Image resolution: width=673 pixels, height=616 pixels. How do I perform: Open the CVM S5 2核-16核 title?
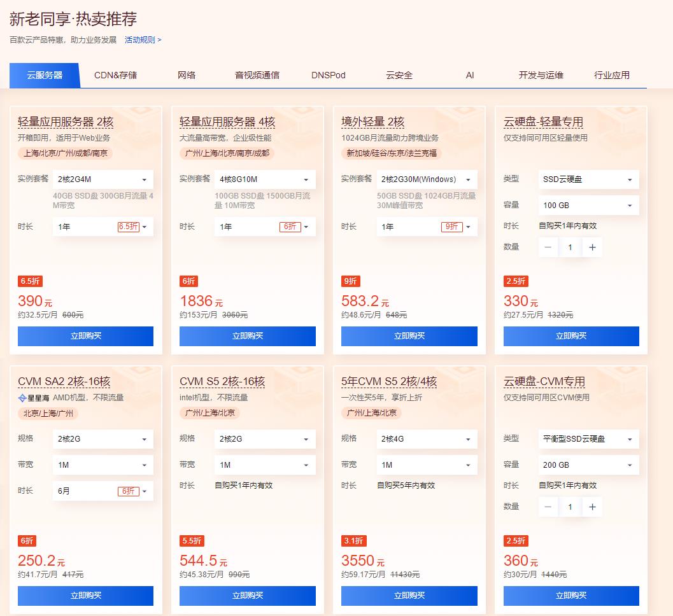click(222, 381)
